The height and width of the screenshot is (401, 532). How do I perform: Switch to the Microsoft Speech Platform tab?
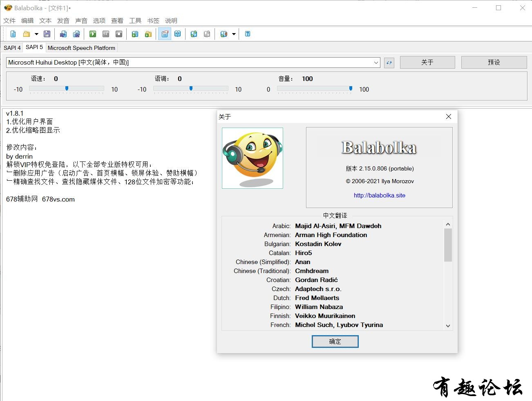pyautogui.click(x=81, y=48)
